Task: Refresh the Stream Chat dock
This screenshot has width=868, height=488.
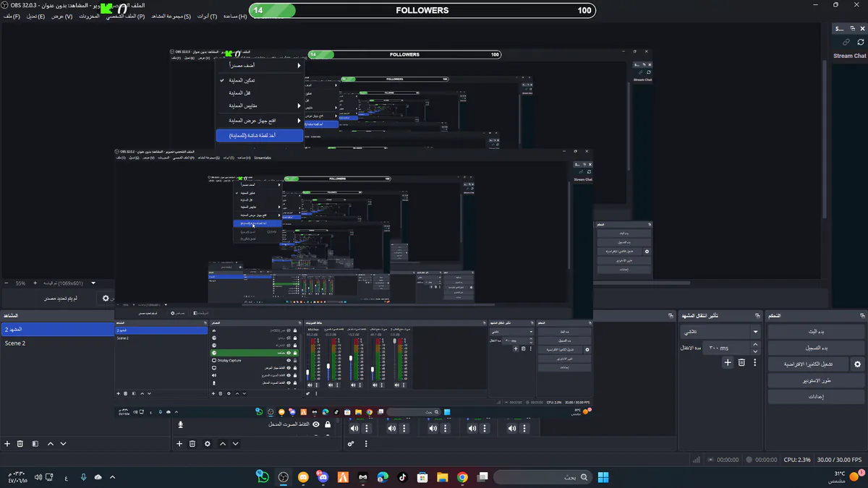Action: click(860, 43)
